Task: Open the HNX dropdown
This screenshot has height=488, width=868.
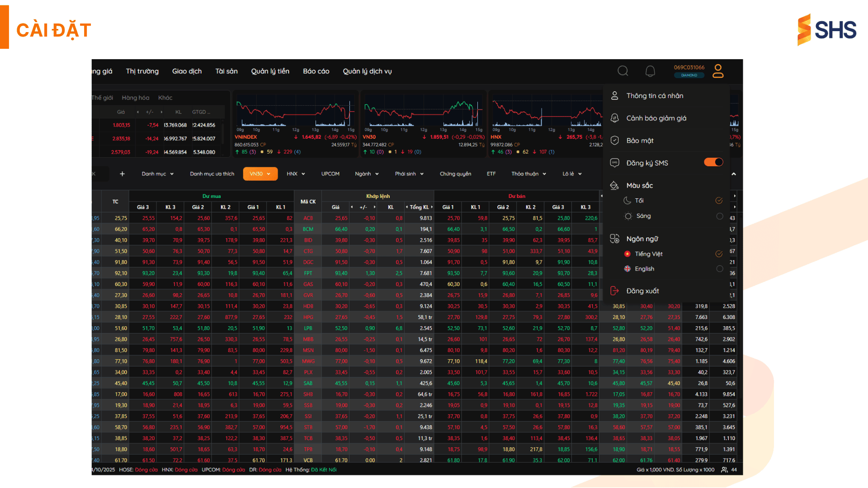Action: (x=296, y=174)
